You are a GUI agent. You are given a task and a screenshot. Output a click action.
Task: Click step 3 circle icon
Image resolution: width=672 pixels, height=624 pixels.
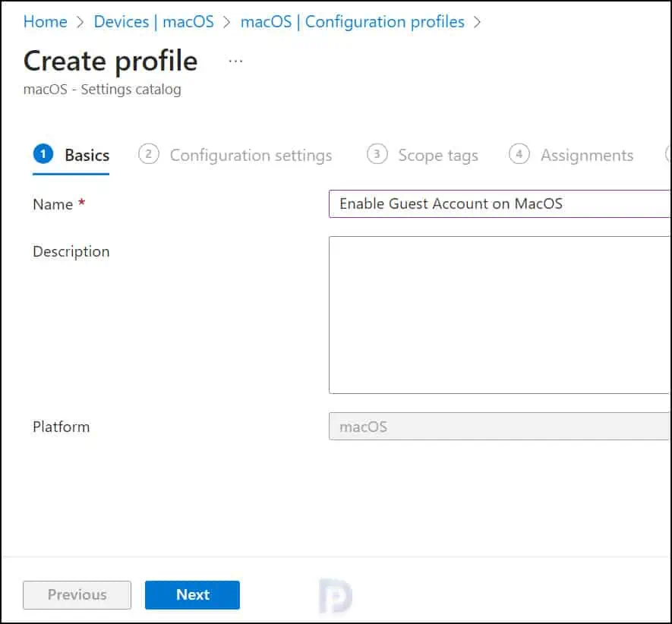[377, 154]
